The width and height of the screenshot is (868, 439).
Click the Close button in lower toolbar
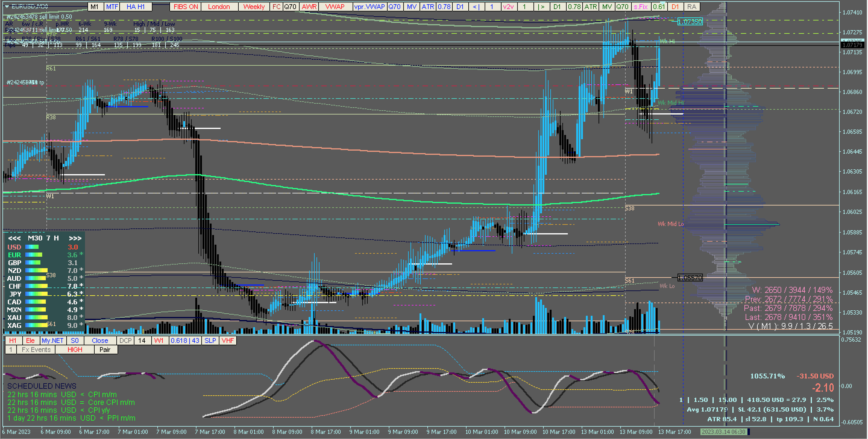100,340
